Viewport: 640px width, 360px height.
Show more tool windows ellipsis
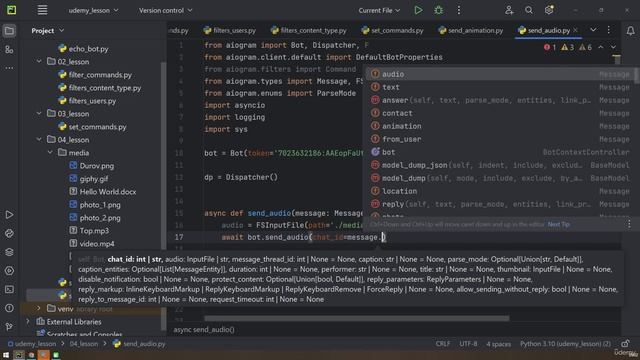coord(9,68)
